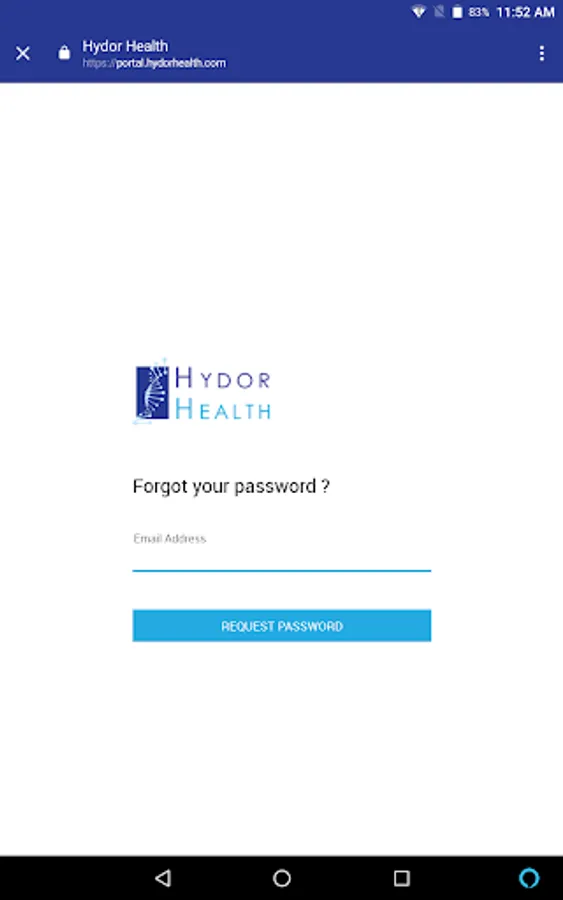Focus the Email Address input field

pos(282,551)
